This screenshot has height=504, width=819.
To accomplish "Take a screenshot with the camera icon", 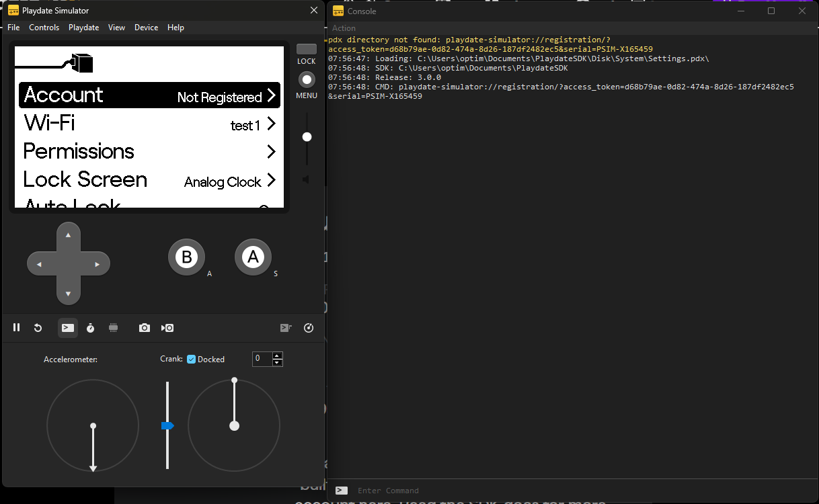I will coord(145,328).
